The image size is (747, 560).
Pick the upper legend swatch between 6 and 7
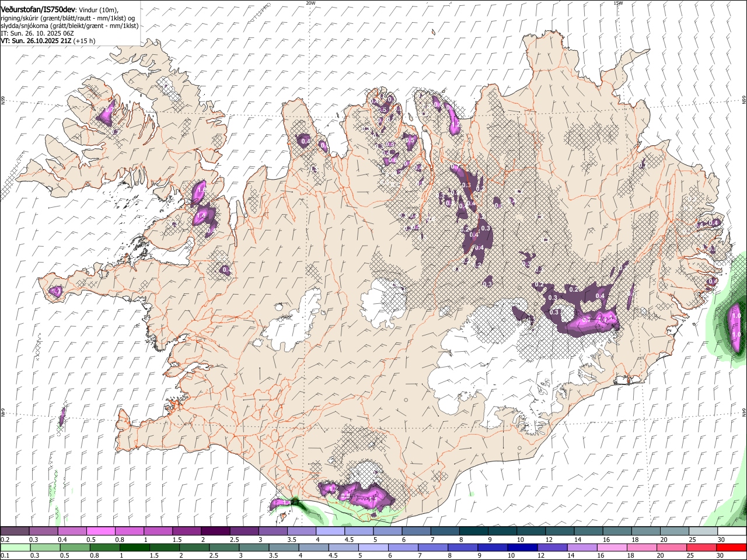click(417, 531)
